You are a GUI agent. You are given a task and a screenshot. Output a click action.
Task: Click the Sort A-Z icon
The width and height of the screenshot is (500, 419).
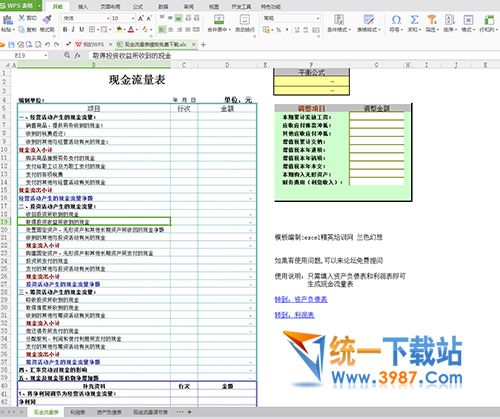click(450, 20)
